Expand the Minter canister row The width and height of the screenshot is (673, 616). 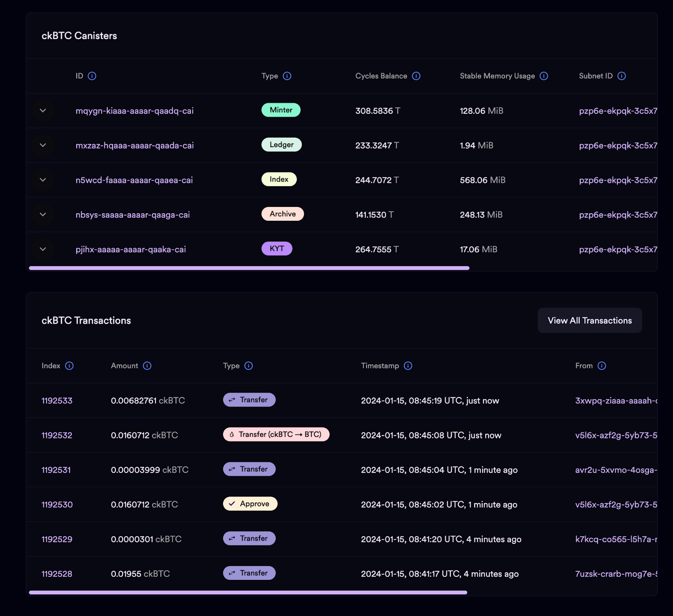[42, 111]
